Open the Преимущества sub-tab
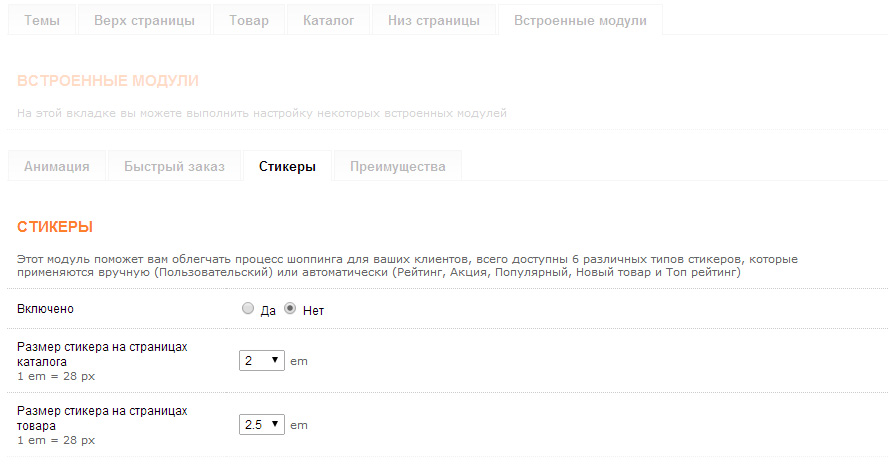Screen dimensions: 896x466 pyautogui.click(x=397, y=166)
